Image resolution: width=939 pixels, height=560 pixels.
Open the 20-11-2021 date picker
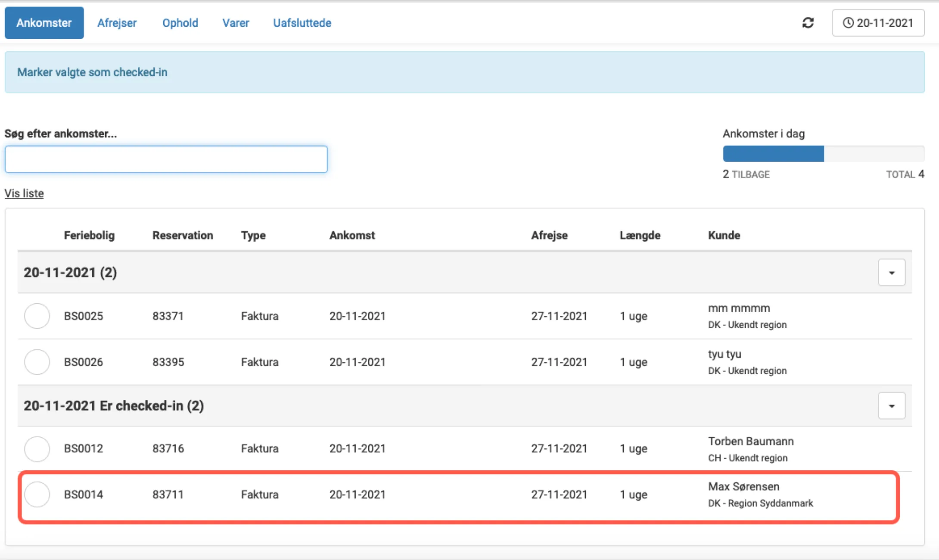878,23
